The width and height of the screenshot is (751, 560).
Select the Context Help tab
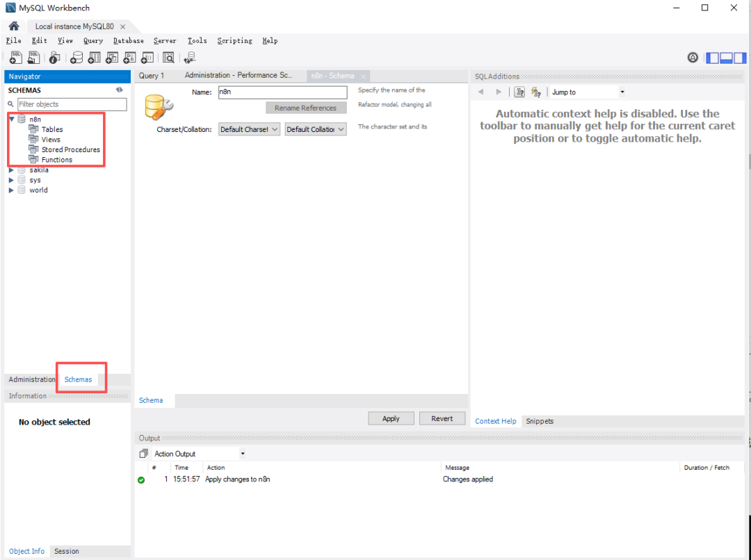pyautogui.click(x=496, y=421)
